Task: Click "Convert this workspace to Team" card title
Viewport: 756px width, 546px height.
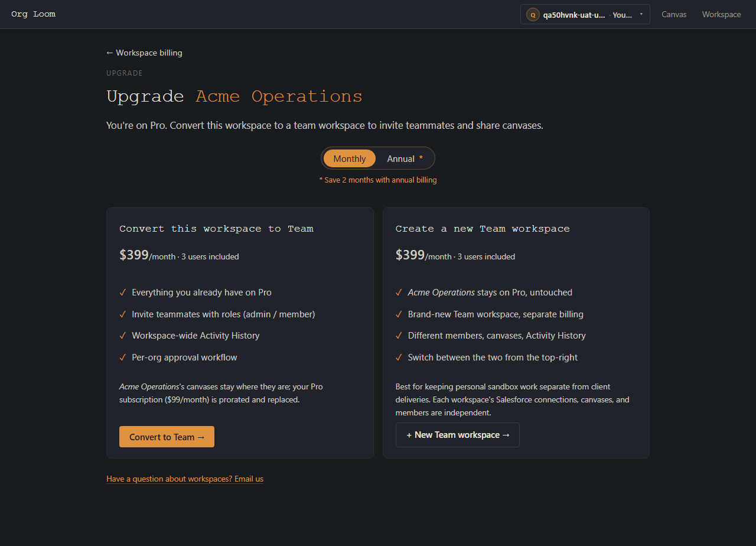Action: tap(216, 229)
